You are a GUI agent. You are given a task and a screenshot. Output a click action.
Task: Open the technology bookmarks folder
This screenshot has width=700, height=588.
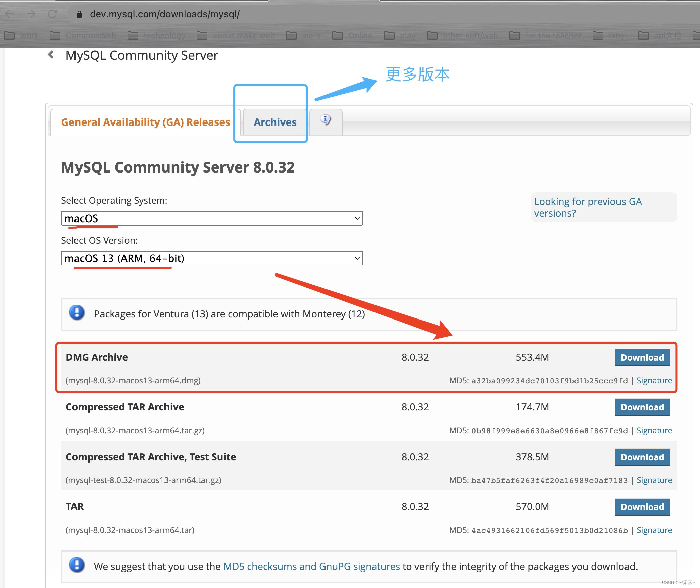point(157,35)
